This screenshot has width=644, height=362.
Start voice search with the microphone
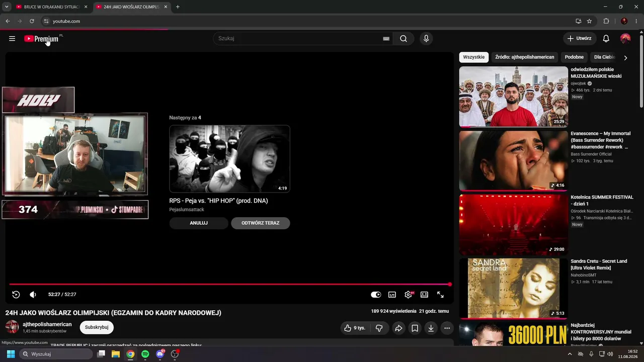[x=426, y=39]
